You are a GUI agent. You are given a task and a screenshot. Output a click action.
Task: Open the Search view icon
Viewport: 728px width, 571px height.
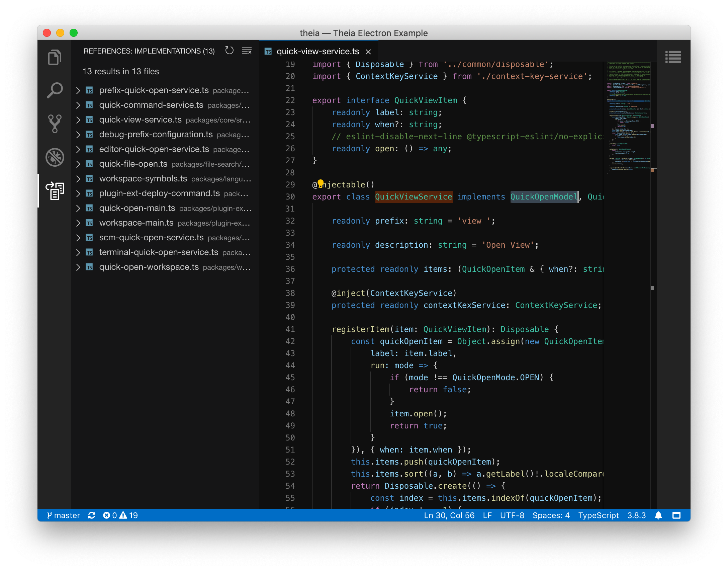[x=55, y=90]
